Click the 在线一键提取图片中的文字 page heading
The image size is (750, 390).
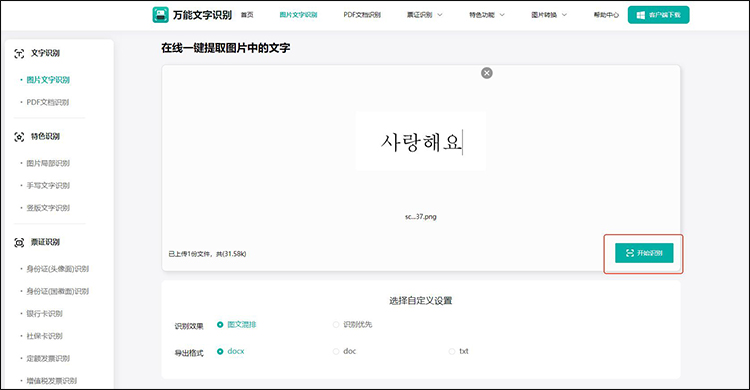[x=226, y=48]
